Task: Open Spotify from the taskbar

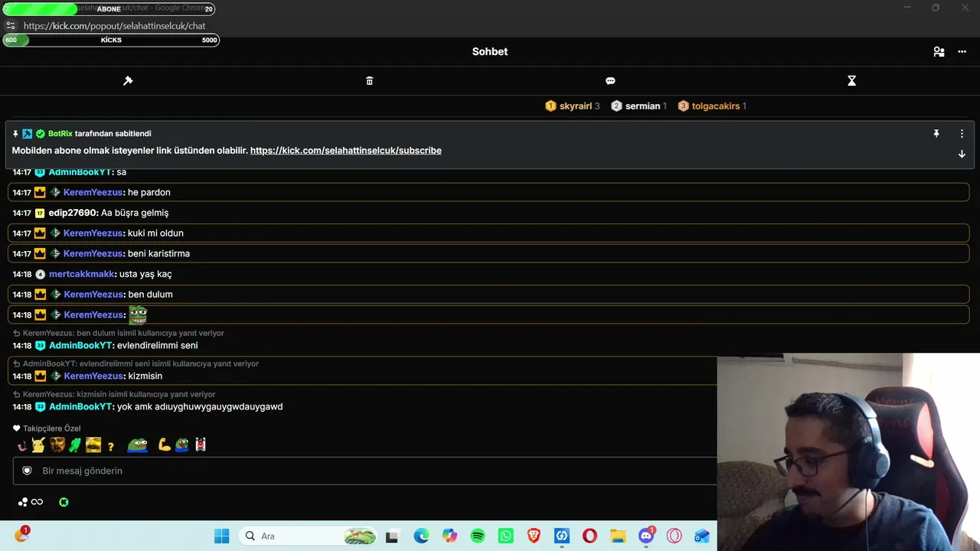Action: coord(478,536)
